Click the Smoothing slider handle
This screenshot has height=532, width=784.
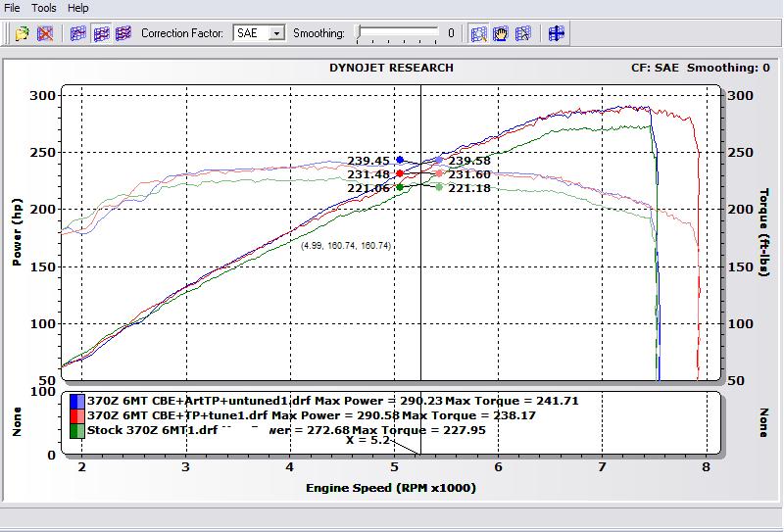click(358, 32)
